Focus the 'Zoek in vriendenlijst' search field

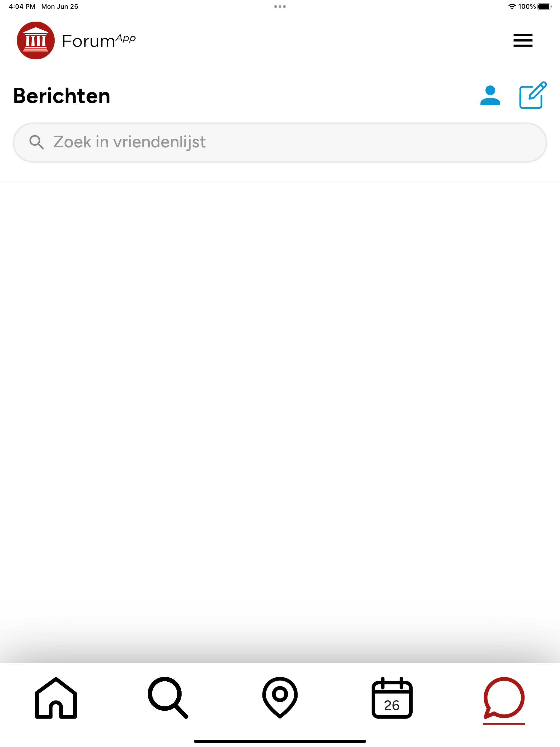pos(280,142)
